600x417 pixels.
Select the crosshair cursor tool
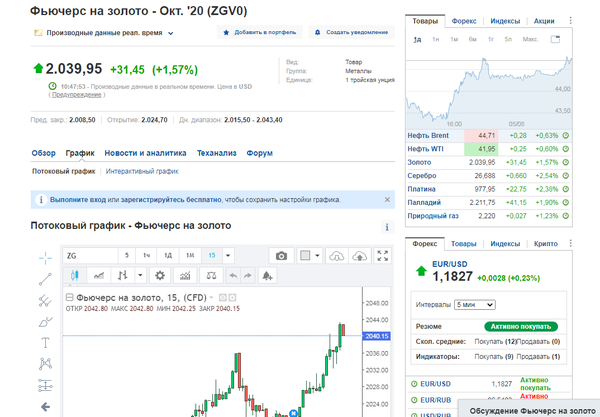(45, 258)
